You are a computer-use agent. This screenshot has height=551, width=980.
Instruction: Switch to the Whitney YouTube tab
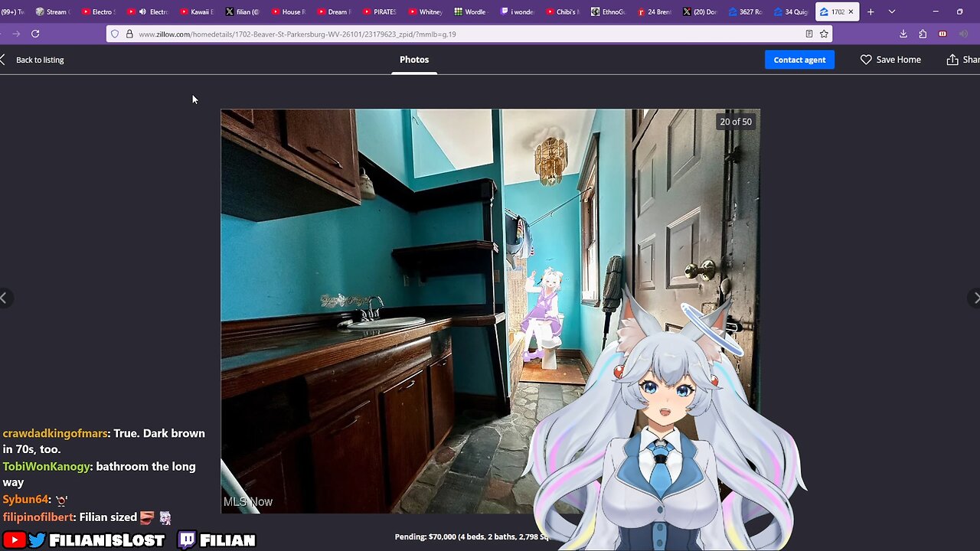pos(425,11)
